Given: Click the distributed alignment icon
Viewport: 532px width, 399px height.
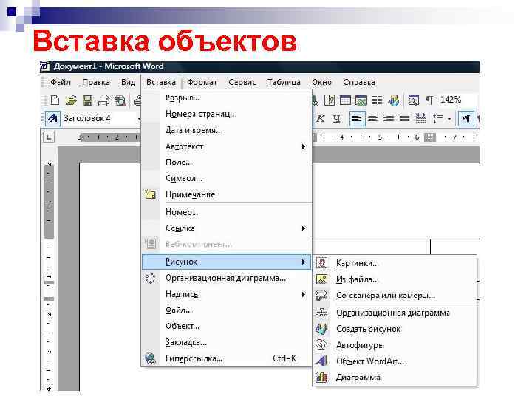Looking at the screenshot, I should tap(420, 118).
